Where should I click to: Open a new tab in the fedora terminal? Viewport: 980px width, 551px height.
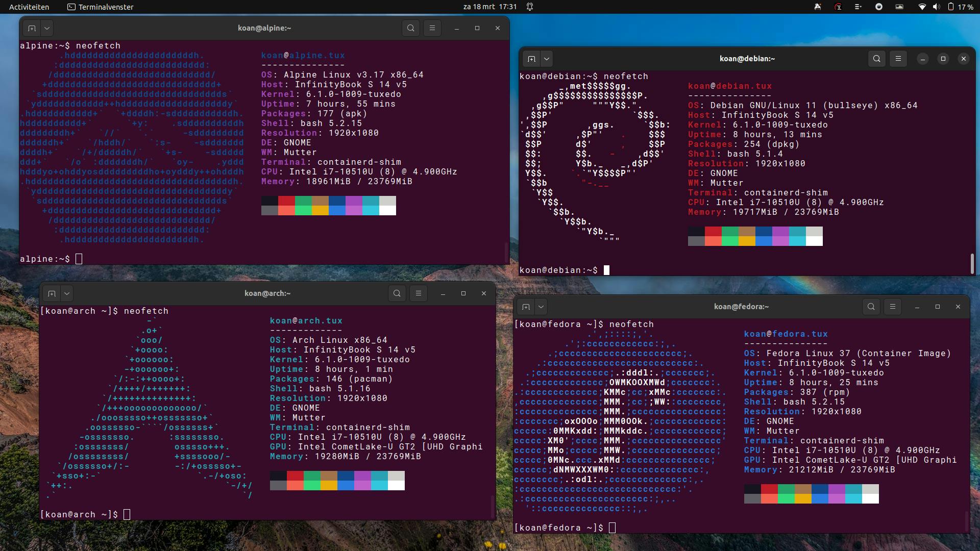tap(526, 307)
